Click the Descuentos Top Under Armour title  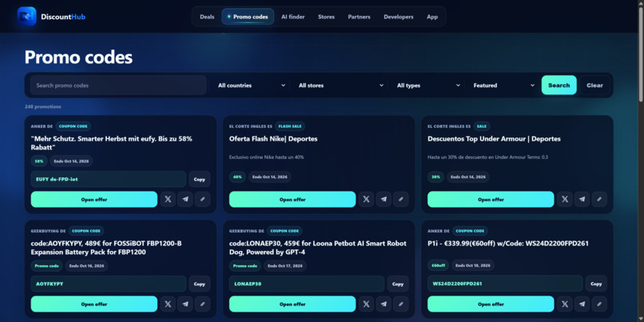(494, 139)
